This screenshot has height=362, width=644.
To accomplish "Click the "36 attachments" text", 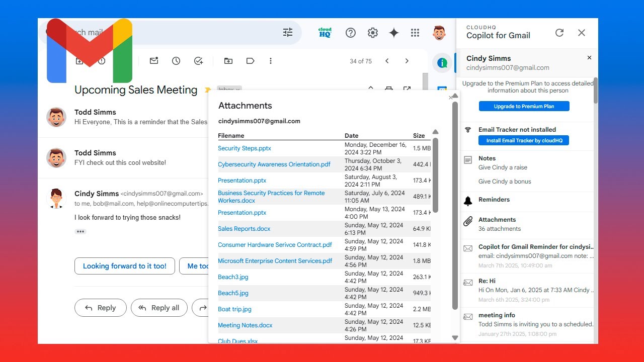I will (500, 229).
